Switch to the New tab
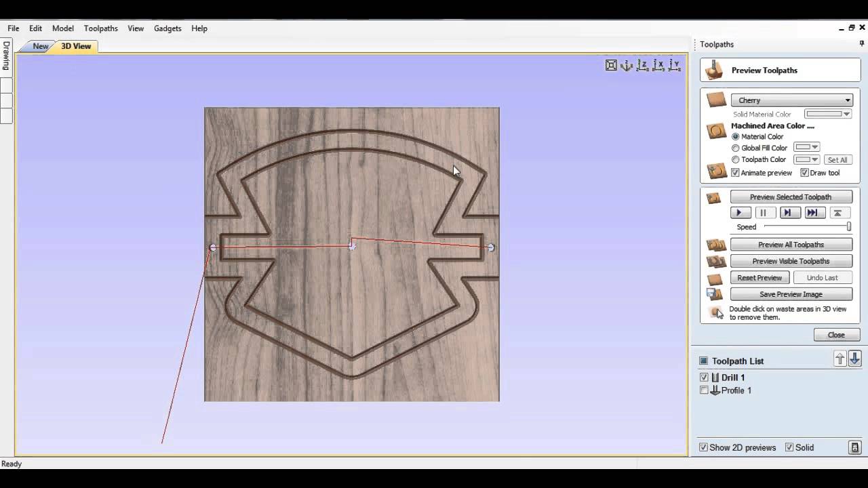The image size is (868, 488). click(40, 46)
